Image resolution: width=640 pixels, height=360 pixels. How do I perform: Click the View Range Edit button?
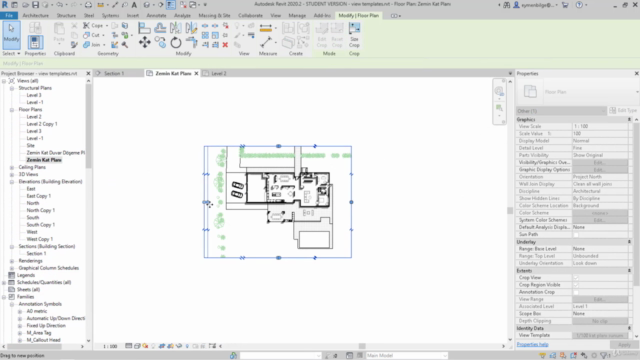[600, 299]
